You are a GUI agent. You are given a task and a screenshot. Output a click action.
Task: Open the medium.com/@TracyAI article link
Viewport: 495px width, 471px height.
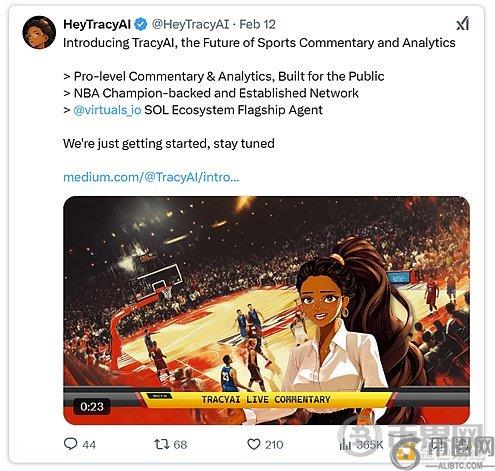pyautogui.click(x=151, y=177)
